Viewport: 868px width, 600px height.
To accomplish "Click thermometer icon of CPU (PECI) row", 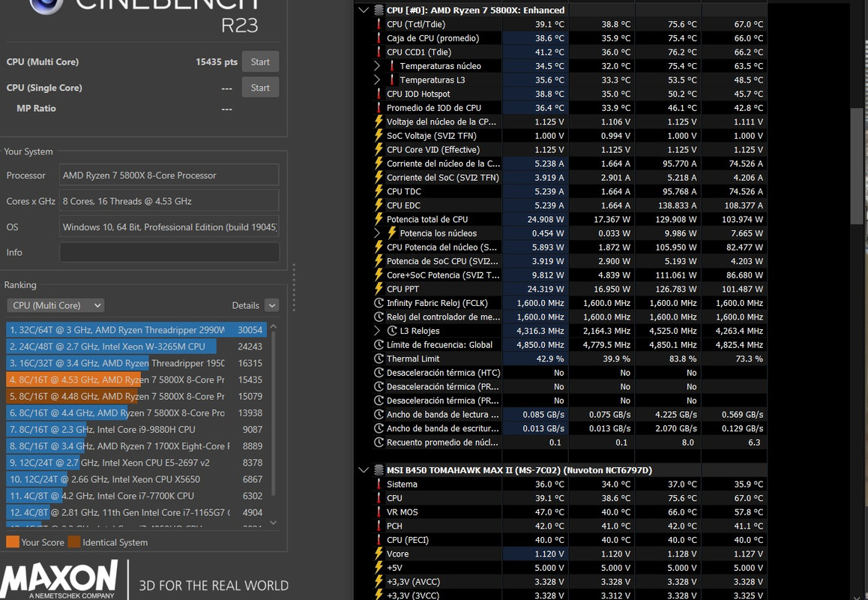I will click(x=379, y=539).
